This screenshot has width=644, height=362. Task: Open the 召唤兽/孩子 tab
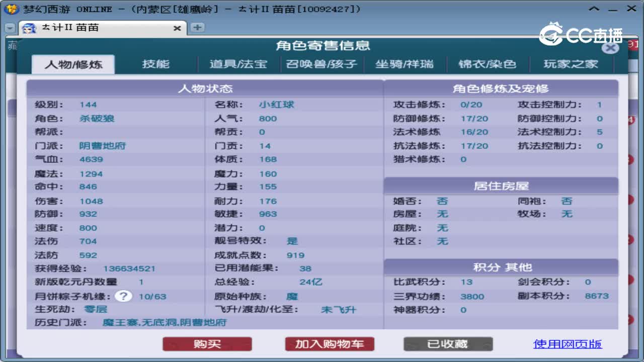point(321,64)
